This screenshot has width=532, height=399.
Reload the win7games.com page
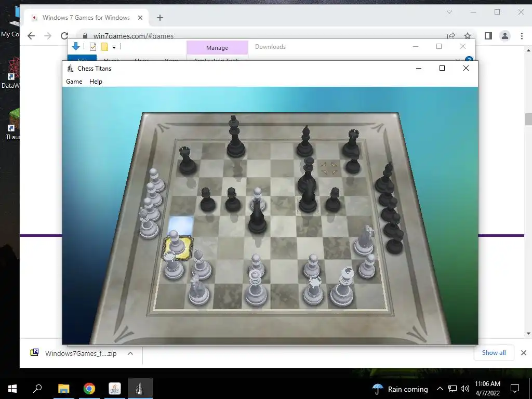click(x=64, y=36)
